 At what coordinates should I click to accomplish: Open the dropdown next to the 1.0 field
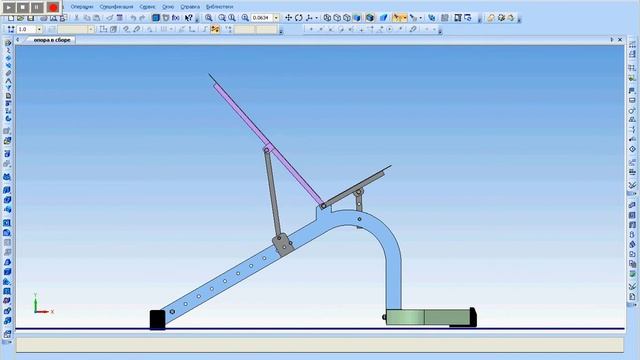[x=39, y=29]
